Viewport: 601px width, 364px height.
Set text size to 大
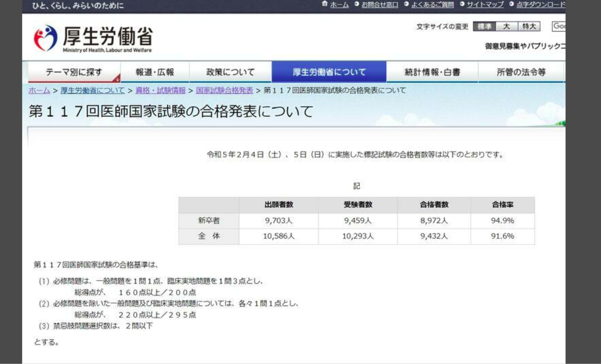(507, 27)
